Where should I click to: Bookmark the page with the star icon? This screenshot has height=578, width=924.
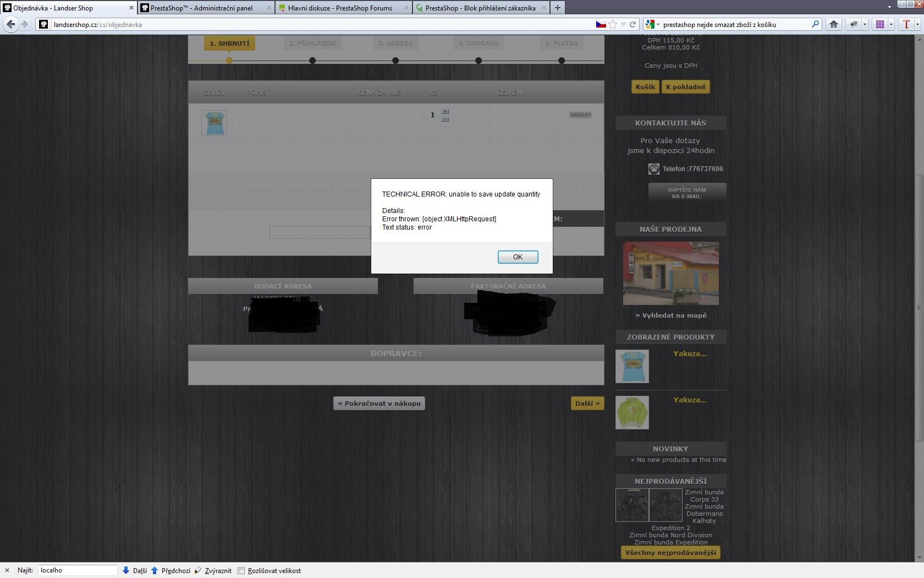(613, 24)
